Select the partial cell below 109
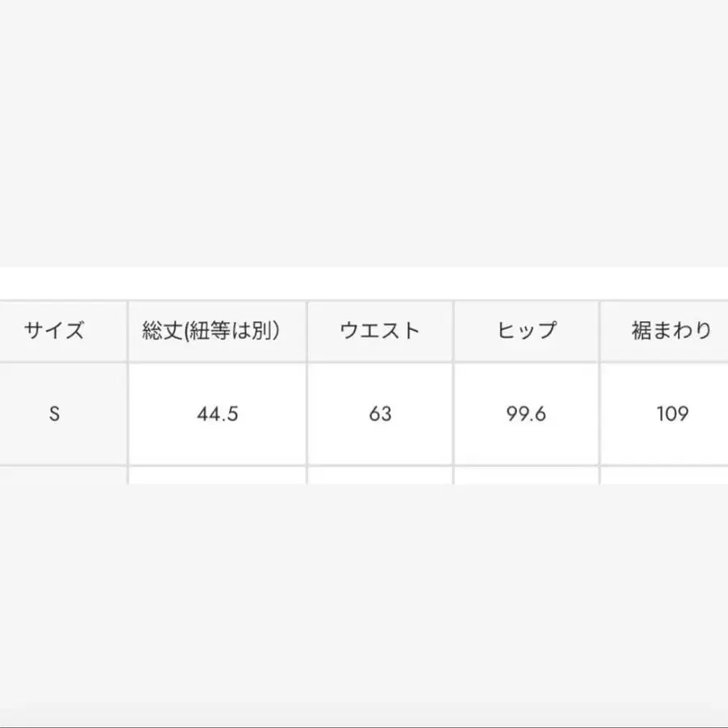728x728 pixels. [665, 476]
